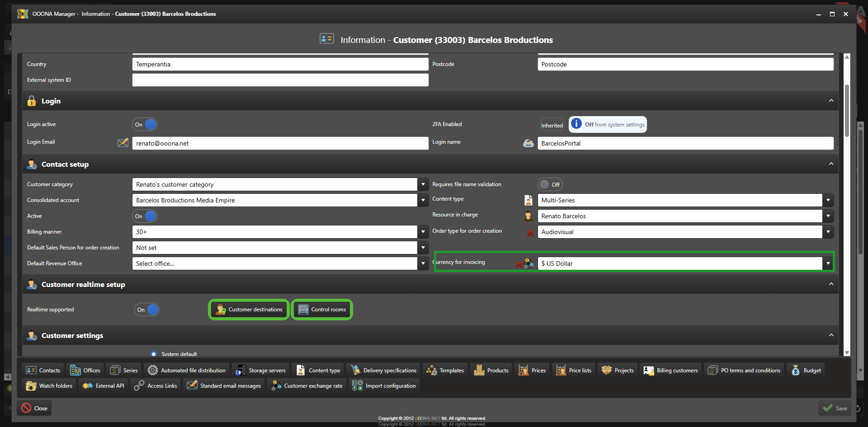Open Storage servers from the bottom toolbar

tap(260, 371)
